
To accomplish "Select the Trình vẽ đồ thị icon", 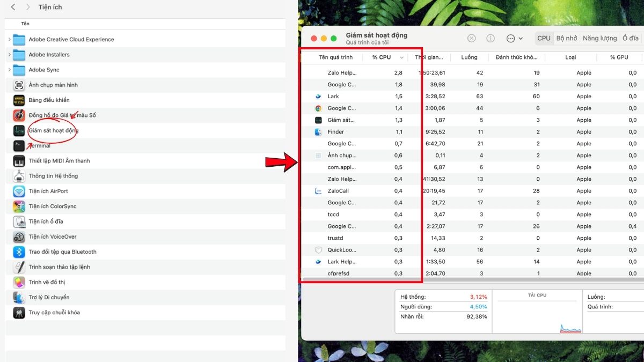I will 19,282.
